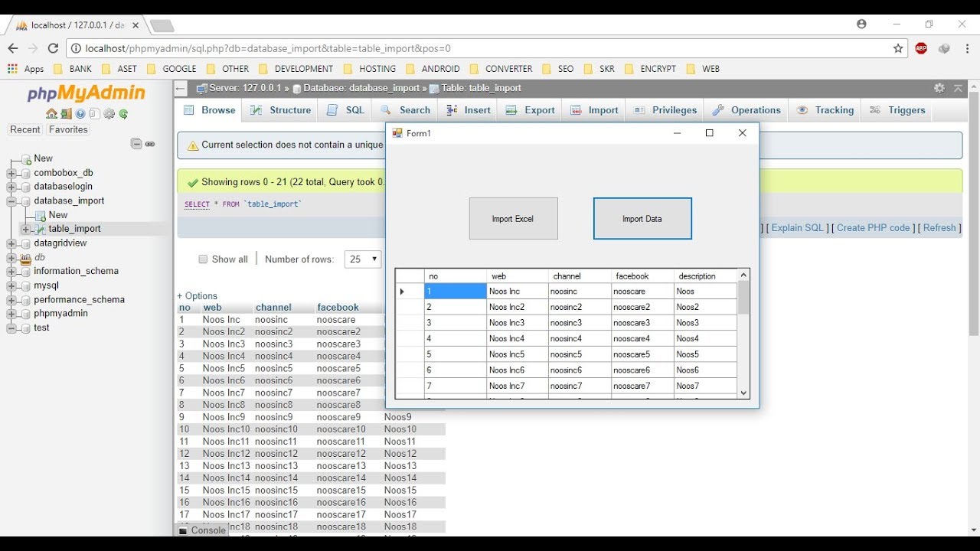Tick the Show all checkbox
This screenshot has width=980, height=551.
203,259
